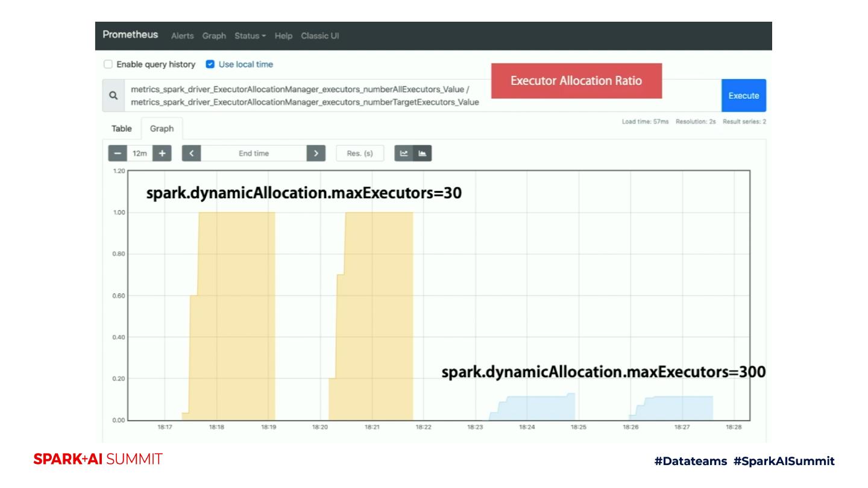Viewport: 868px width, 488px height.
Task: Click the 0.20 y-axis label
Action: (118, 379)
